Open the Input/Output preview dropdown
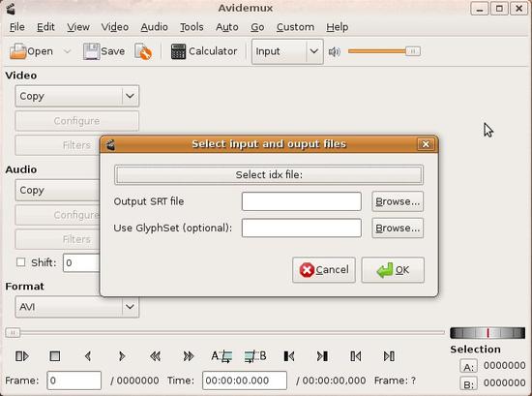 (287, 51)
